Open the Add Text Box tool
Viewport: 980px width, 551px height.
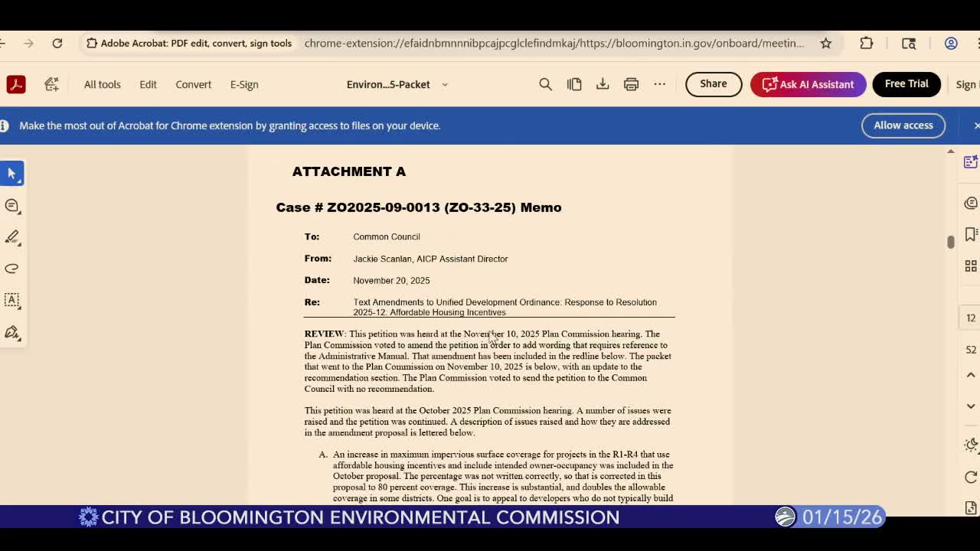(11, 300)
